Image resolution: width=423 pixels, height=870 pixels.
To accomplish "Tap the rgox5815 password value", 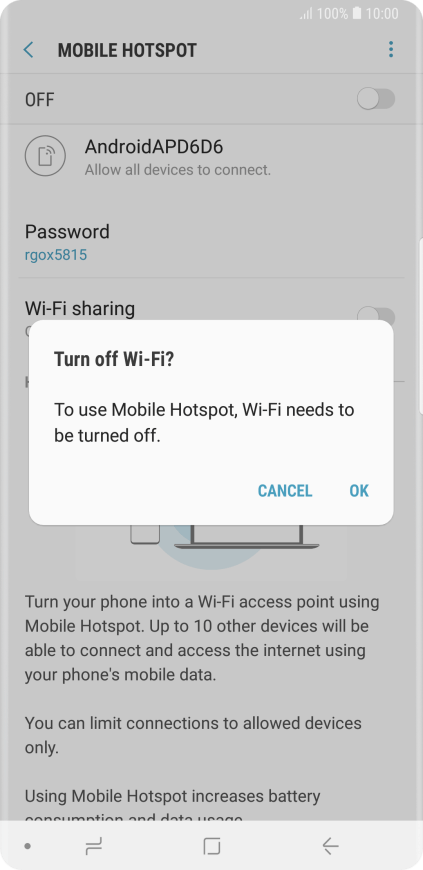I will pos(56,255).
